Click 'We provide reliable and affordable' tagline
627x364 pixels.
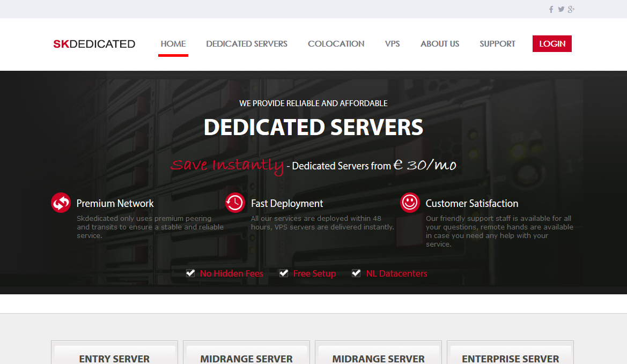click(313, 103)
